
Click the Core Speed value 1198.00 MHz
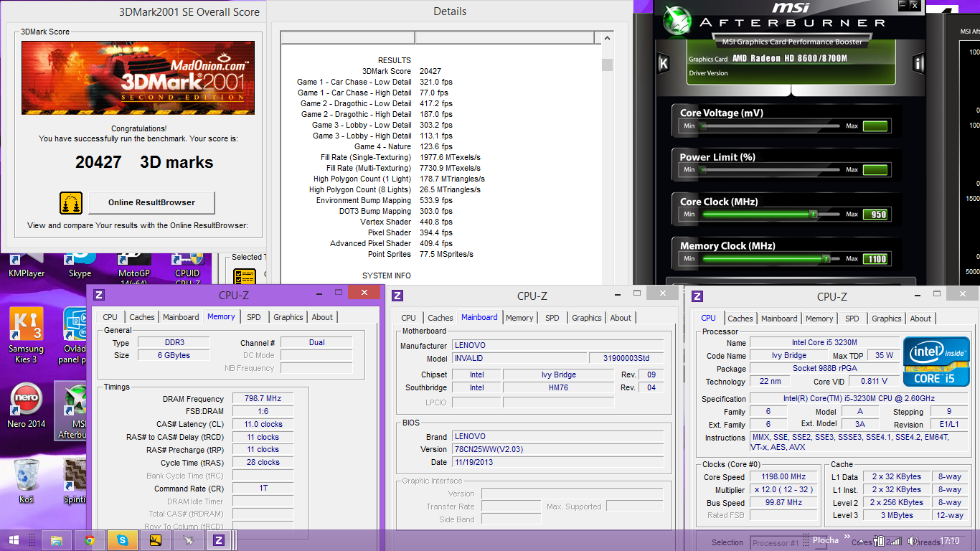click(784, 476)
